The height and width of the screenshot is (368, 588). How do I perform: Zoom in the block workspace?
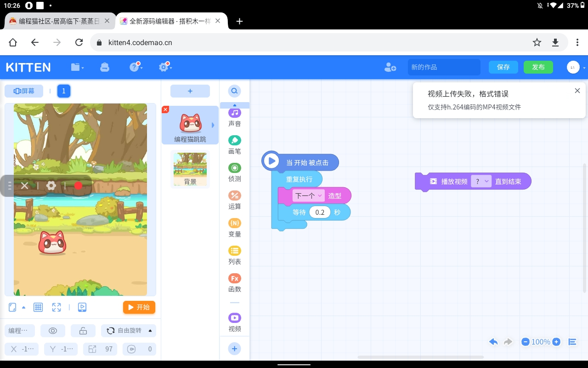coord(556,342)
